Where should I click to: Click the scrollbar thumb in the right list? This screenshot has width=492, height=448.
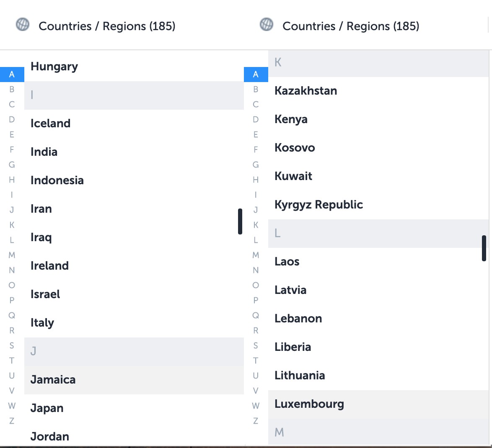pos(485,248)
